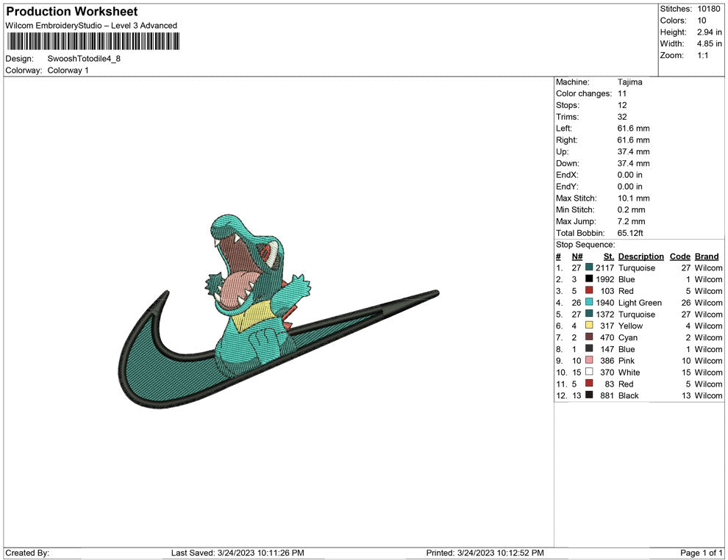
Task: Select the Max Stitch value 10.1 mm
Action: [632, 198]
